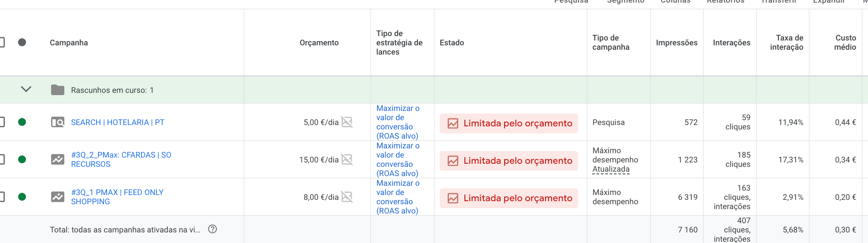Click the budget chart icon next to 8,00 €/dia
Image resolution: width=868 pixels, height=243 pixels.
347,197
